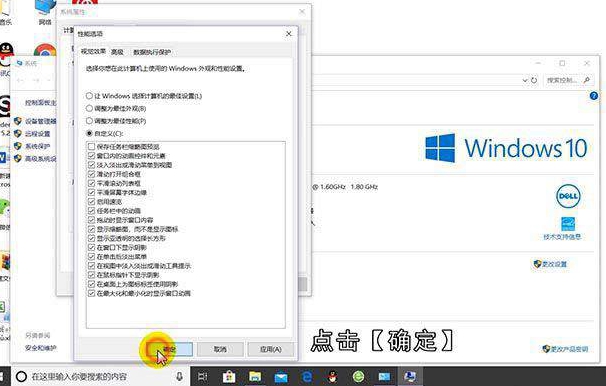Viewport: 606px width, 386px height.
Task: Open QQ penguin icon on taskbar
Action: pos(333,376)
